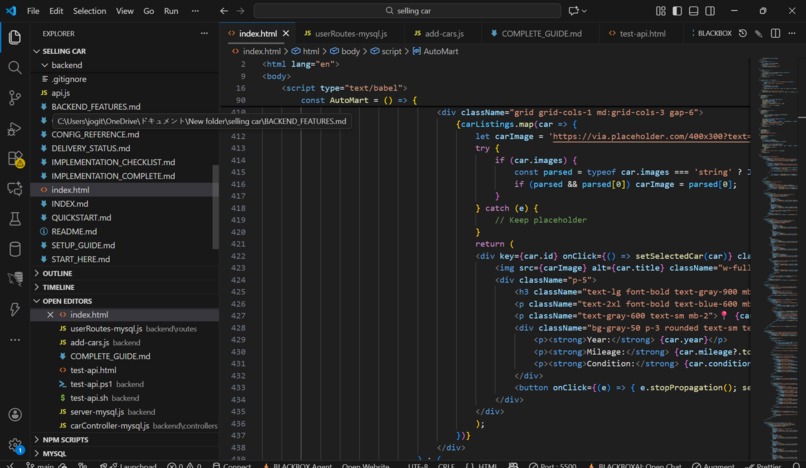Toggle the bottom panel visibility
The image size is (806, 468).
(693, 11)
